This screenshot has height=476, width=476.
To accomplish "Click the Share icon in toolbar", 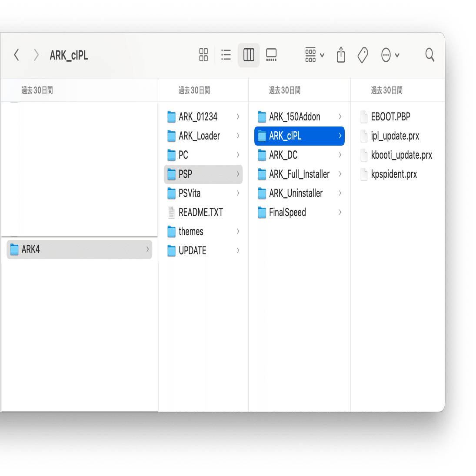I will (x=341, y=55).
